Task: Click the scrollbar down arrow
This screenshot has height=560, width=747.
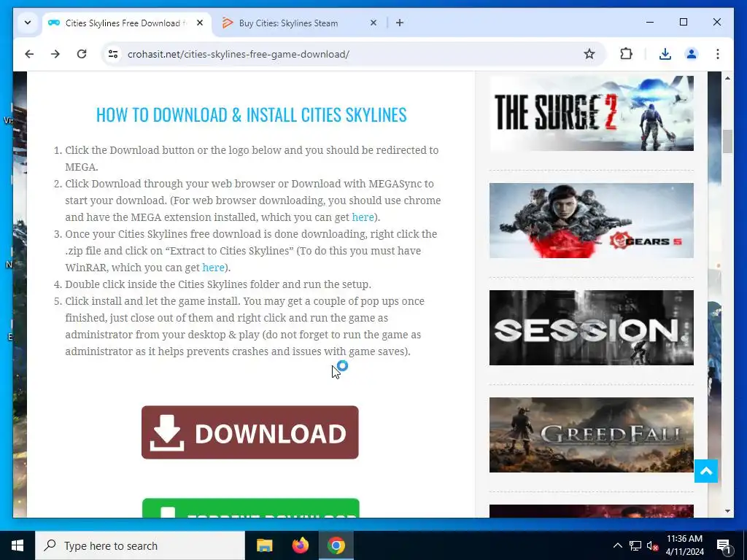Action: pos(727,511)
